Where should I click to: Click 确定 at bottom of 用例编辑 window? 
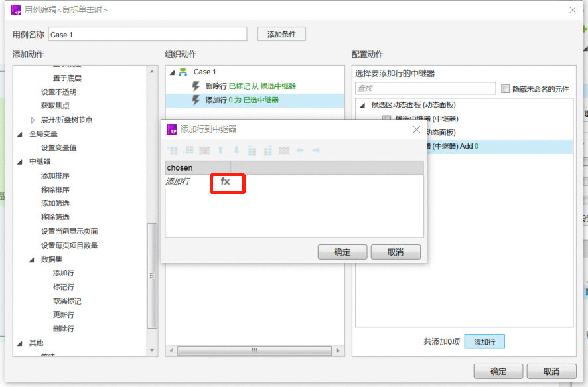[x=498, y=371]
